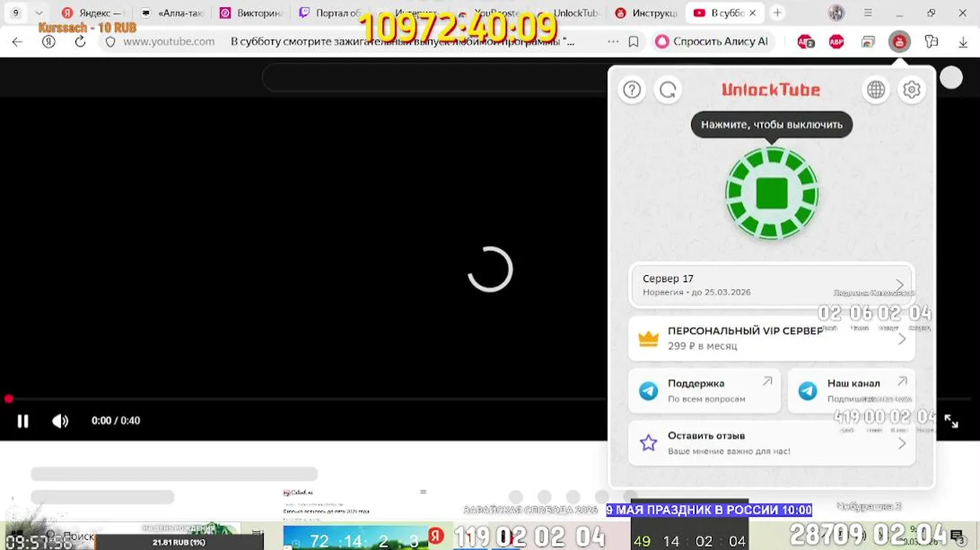Open UnlockTube settings gear
The width and height of the screenshot is (980, 550).
(x=911, y=90)
